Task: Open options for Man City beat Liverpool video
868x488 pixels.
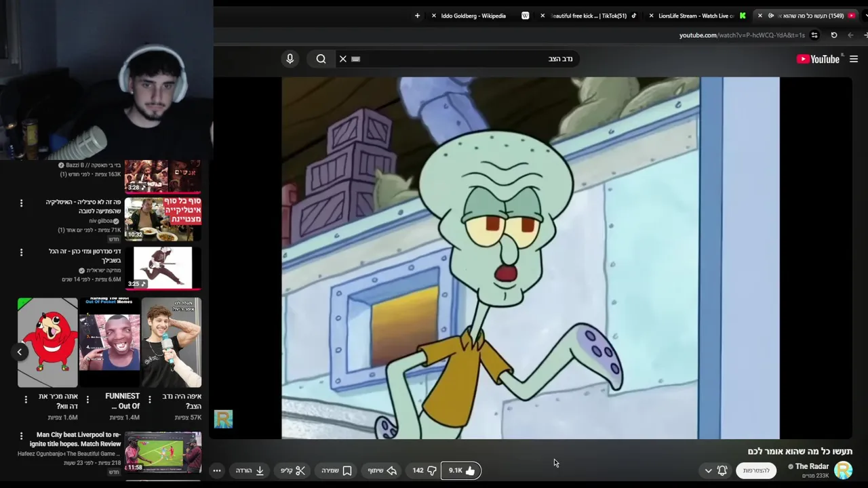Action: (21, 436)
